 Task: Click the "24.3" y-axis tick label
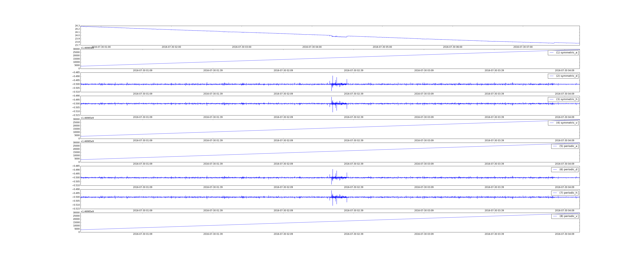(x=77, y=26)
